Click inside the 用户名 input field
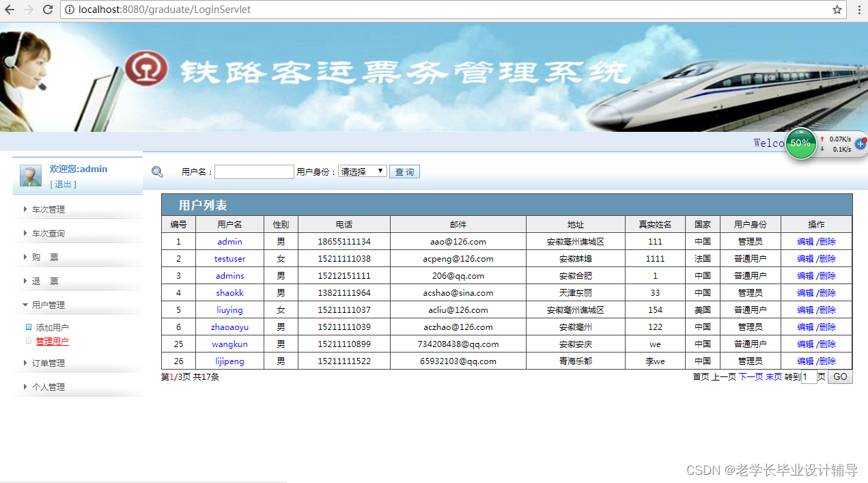Image resolution: width=868 pixels, height=483 pixels. click(254, 171)
